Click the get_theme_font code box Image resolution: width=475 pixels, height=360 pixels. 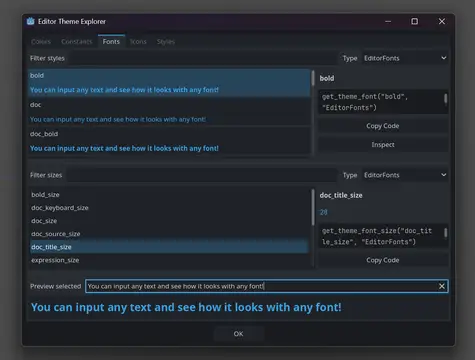pos(383,102)
